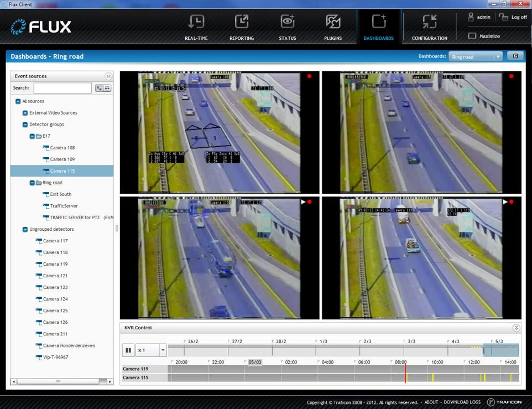Click the DOWNLOAD LOGS link

(462, 402)
